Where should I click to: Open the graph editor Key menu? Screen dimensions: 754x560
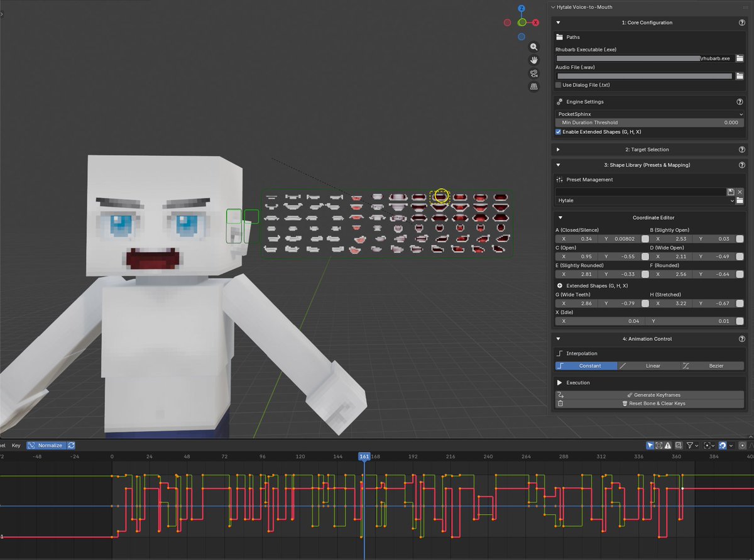click(16, 445)
